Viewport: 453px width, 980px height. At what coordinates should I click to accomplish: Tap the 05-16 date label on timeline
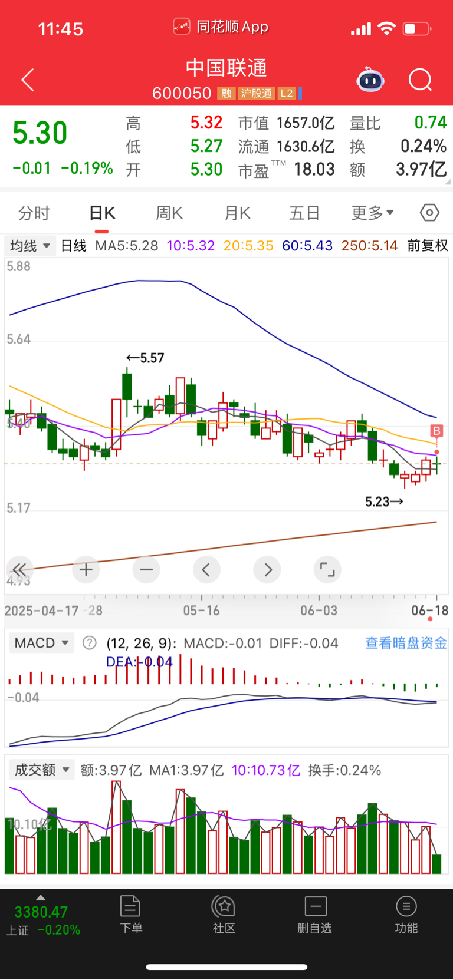pos(201,611)
